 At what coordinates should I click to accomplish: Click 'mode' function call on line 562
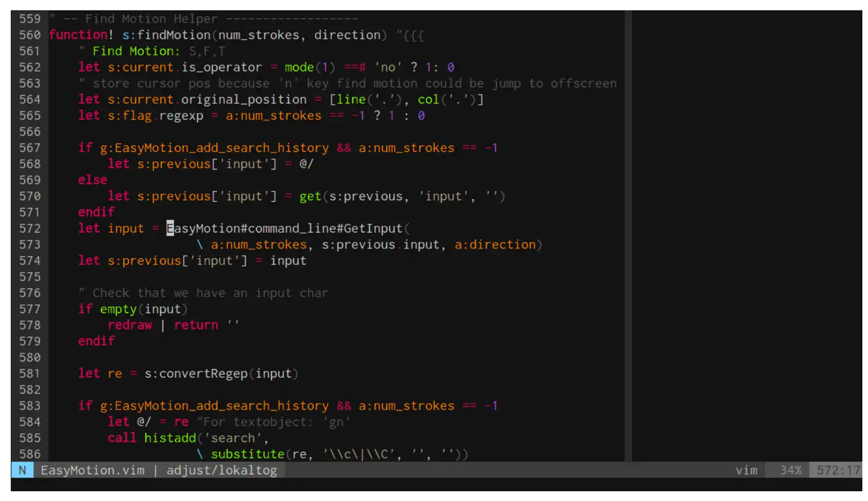tap(299, 67)
